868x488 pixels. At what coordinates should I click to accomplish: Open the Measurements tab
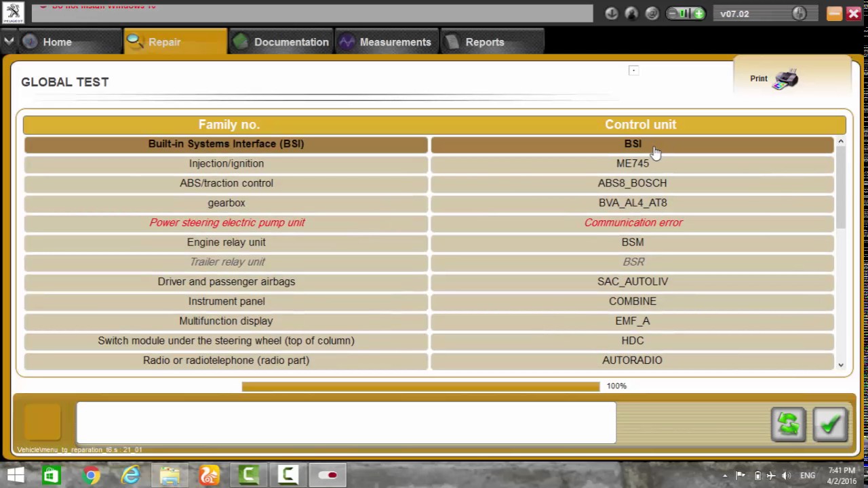tap(387, 42)
